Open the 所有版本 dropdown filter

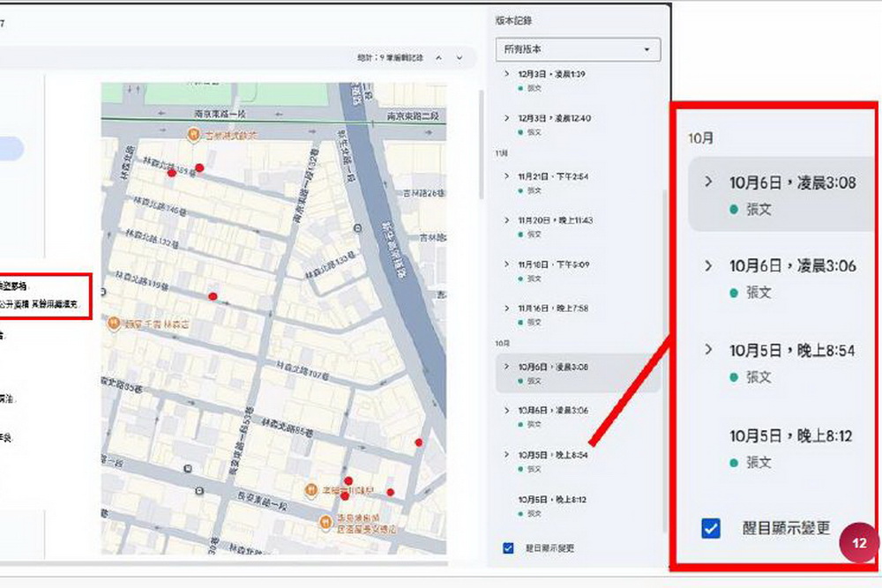578,49
